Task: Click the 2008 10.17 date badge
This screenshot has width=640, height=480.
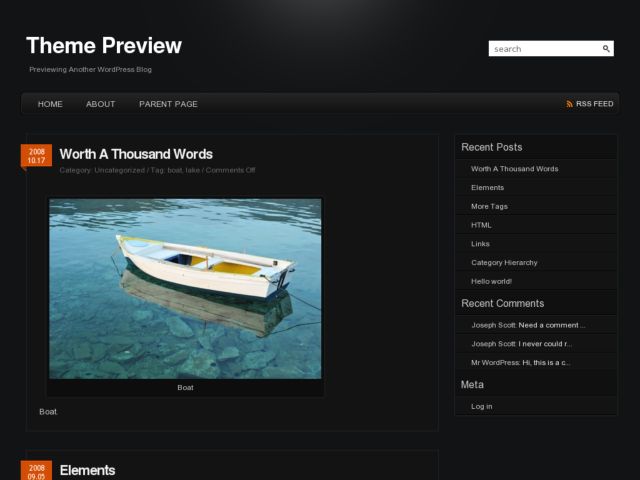Action: click(x=36, y=156)
